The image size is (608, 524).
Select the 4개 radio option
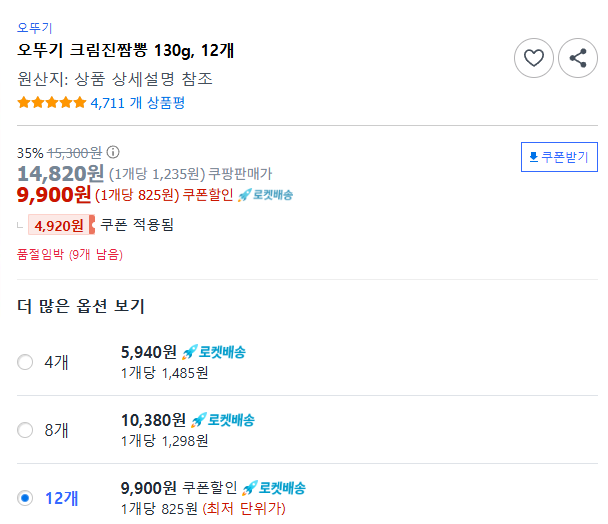pyautogui.click(x=25, y=362)
